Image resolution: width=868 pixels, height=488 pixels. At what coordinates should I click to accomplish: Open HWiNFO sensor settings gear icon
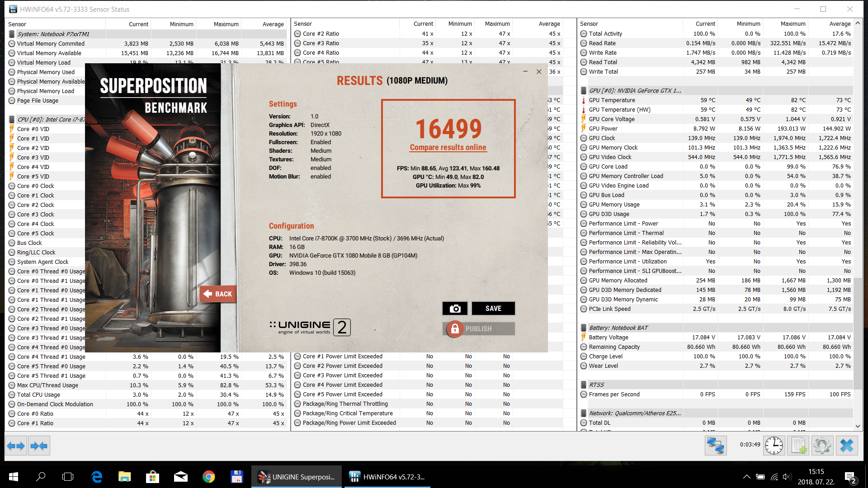pos(822,446)
